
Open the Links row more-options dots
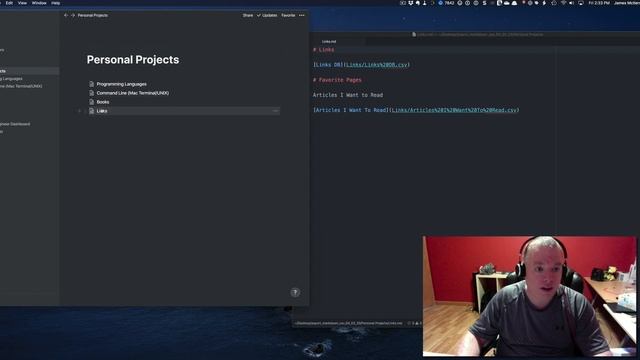pyautogui.click(x=275, y=111)
